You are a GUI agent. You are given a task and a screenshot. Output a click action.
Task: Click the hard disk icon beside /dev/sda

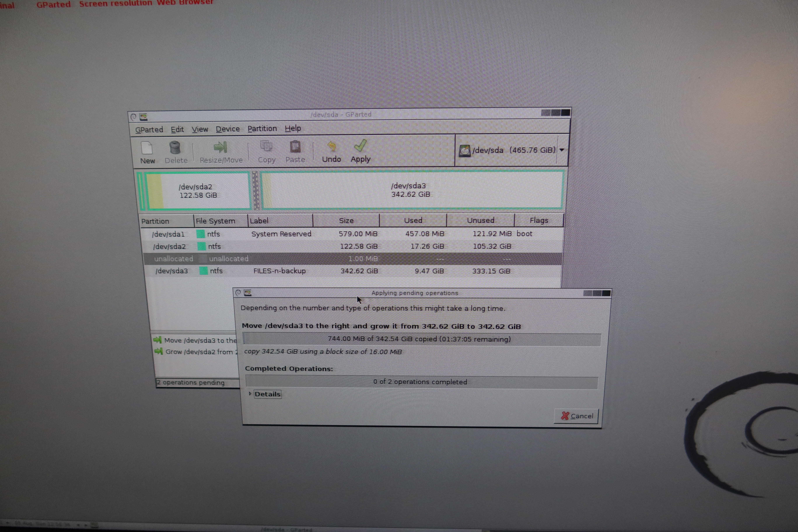pyautogui.click(x=464, y=150)
